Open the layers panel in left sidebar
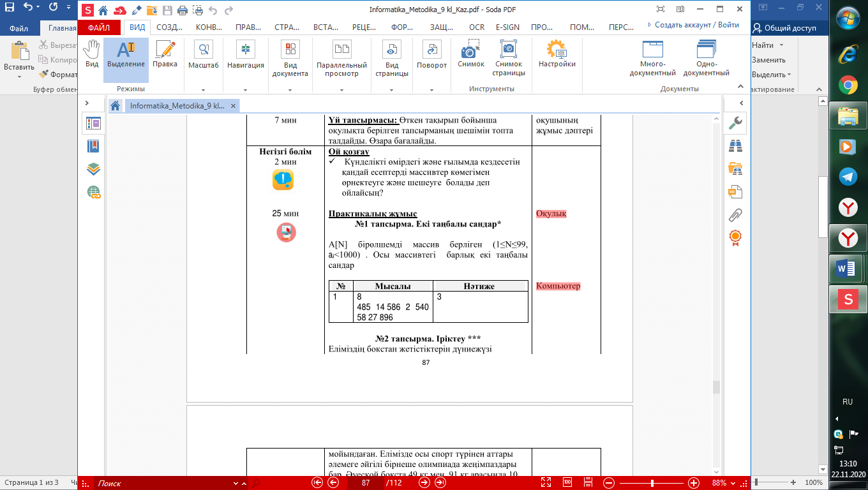868x490 pixels. [93, 168]
